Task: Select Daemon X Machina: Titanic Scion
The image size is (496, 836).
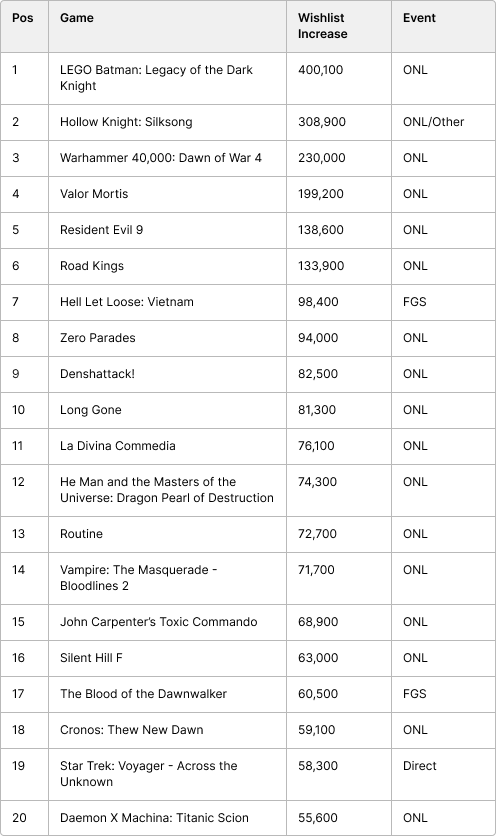Action: tap(154, 818)
